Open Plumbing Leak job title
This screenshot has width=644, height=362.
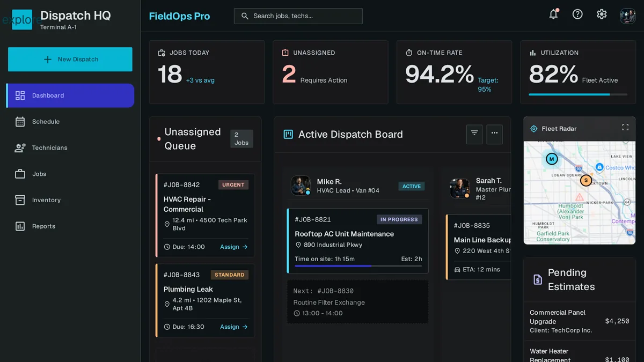point(188,289)
